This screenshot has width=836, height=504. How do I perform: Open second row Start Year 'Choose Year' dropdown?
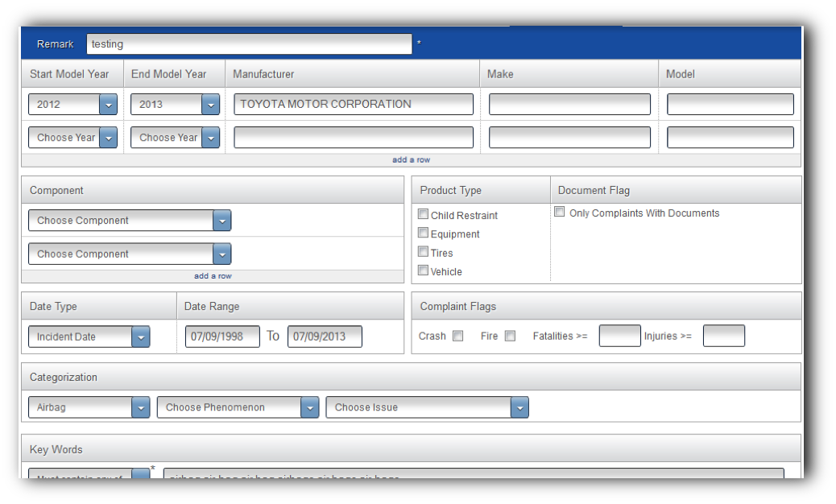(x=72, y=138)
